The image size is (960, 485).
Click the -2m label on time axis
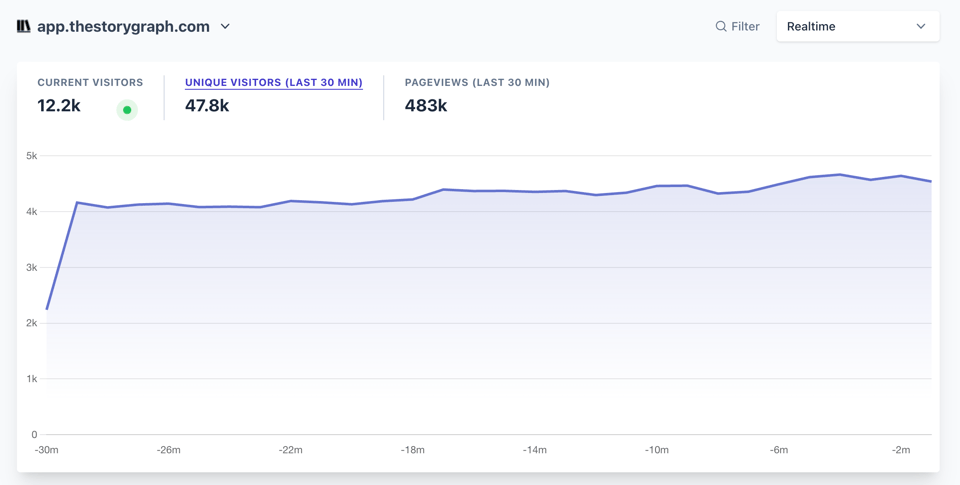[901, 450]
